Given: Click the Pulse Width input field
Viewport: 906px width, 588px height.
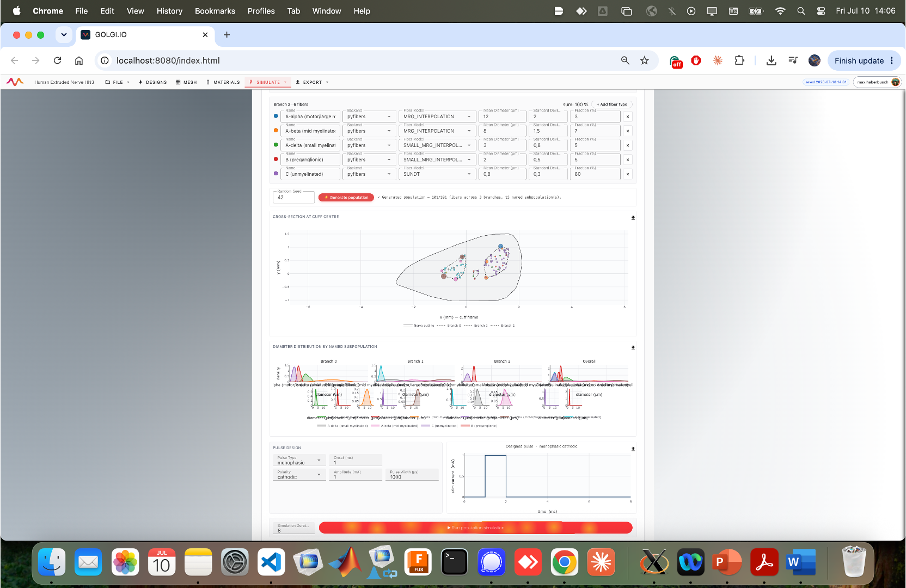Looking at the screenshot, I should [x=412, y=475].
